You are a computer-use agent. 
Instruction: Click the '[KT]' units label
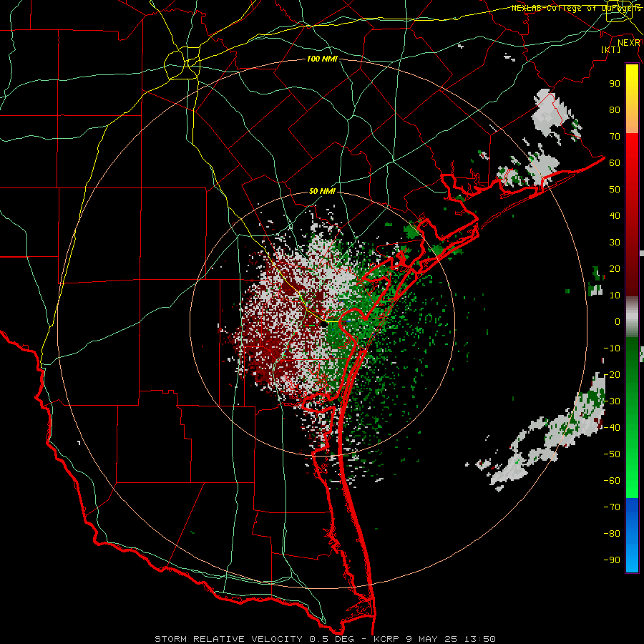click(x=611, y=49)
